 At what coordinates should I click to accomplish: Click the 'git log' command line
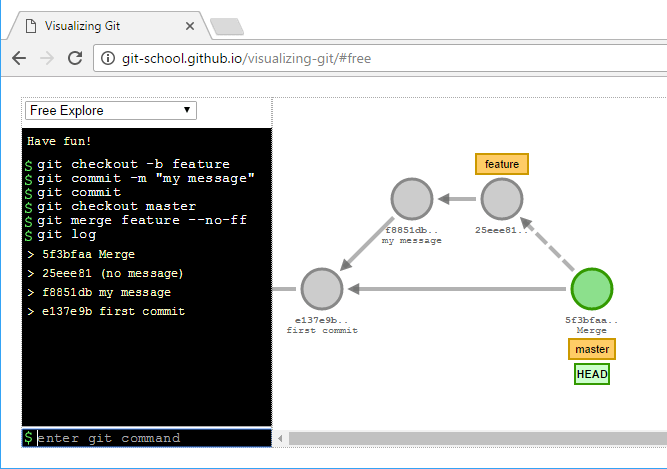point(66,234)
